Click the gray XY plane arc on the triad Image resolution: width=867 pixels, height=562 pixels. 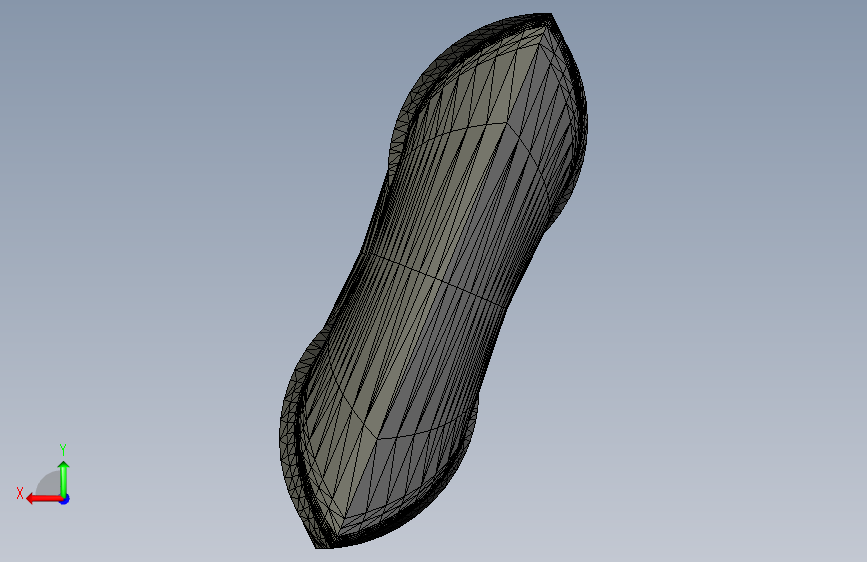[x=48, y=484]
